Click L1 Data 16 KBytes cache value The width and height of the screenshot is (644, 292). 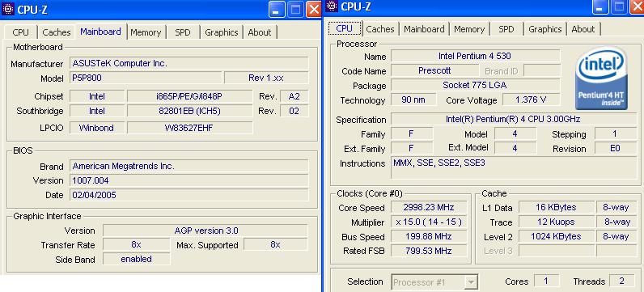coord(556,207)
